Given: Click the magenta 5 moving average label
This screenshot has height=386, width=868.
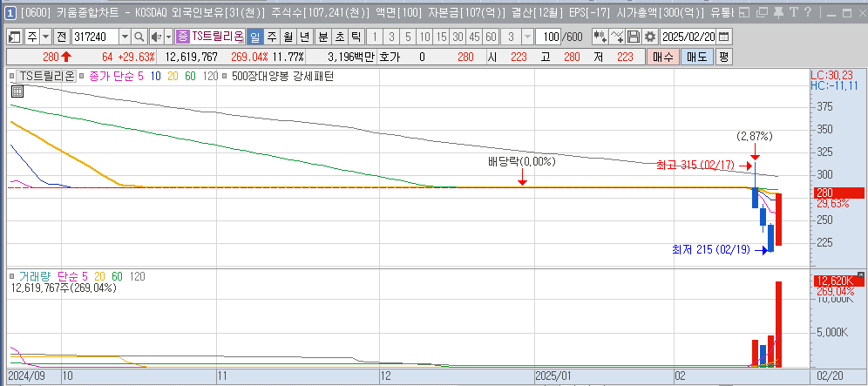Looking at the screenshot, I should pos(140,77).
